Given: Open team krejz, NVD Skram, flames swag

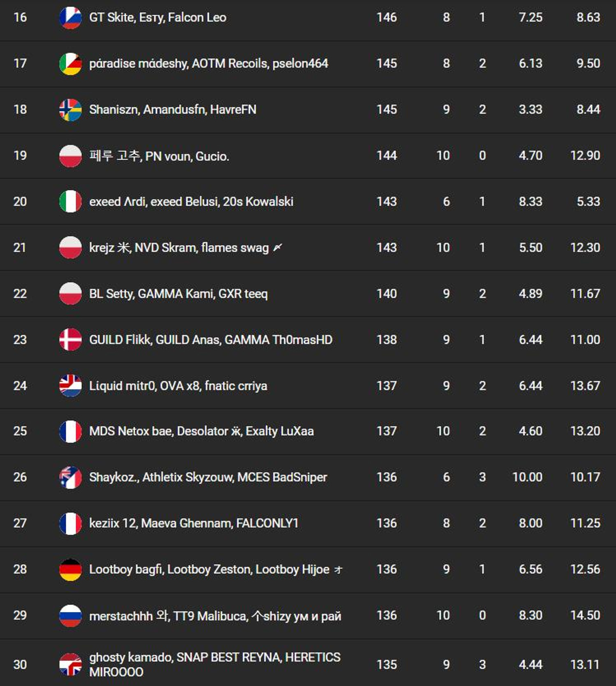Looking at the screenshot, I should tap(185, 248).
